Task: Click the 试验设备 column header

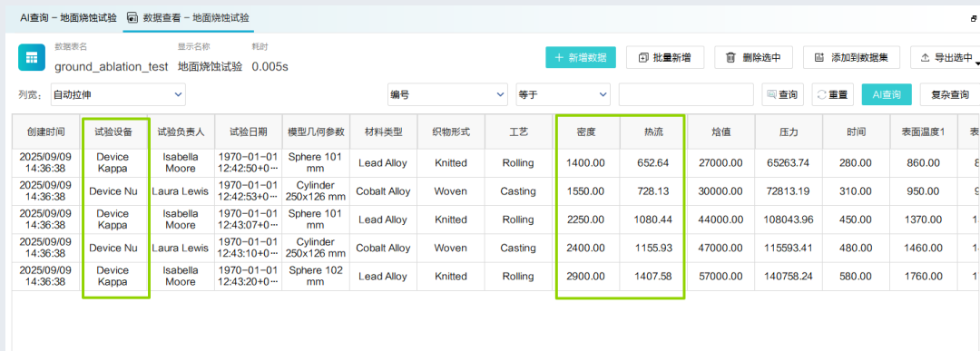Action: 113,132
